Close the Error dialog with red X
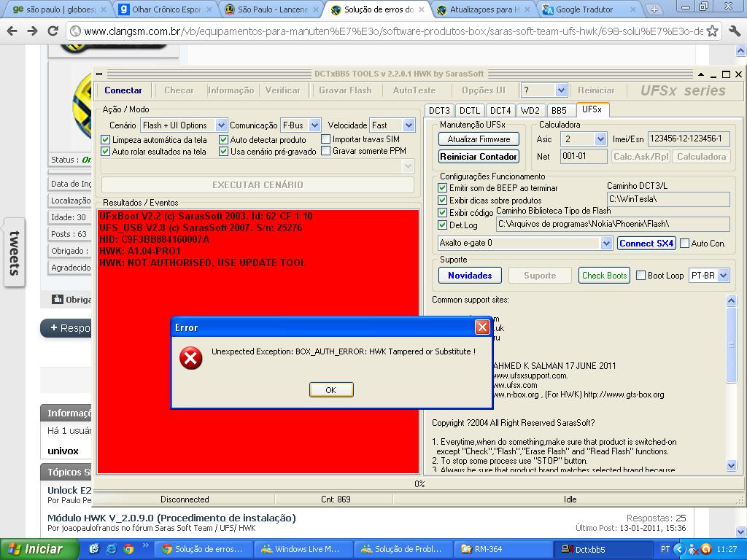747x560 pixels. [482, 327]
